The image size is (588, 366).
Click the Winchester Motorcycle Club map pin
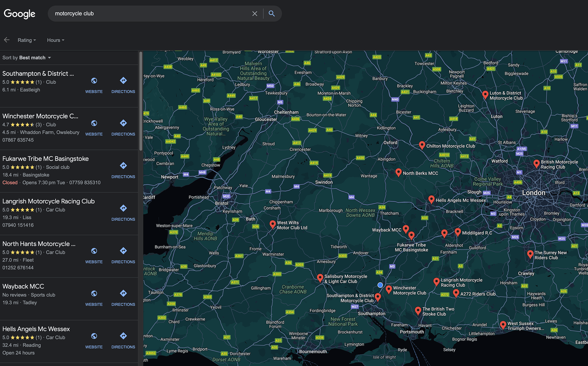pyautogui.click(x=389, y=289)
